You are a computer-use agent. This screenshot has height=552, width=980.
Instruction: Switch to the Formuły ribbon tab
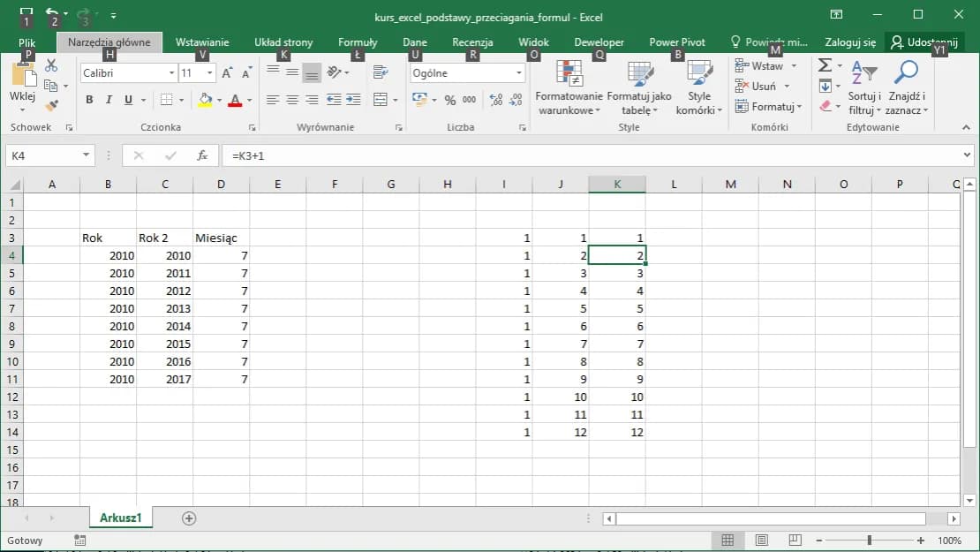pos(358,42)
